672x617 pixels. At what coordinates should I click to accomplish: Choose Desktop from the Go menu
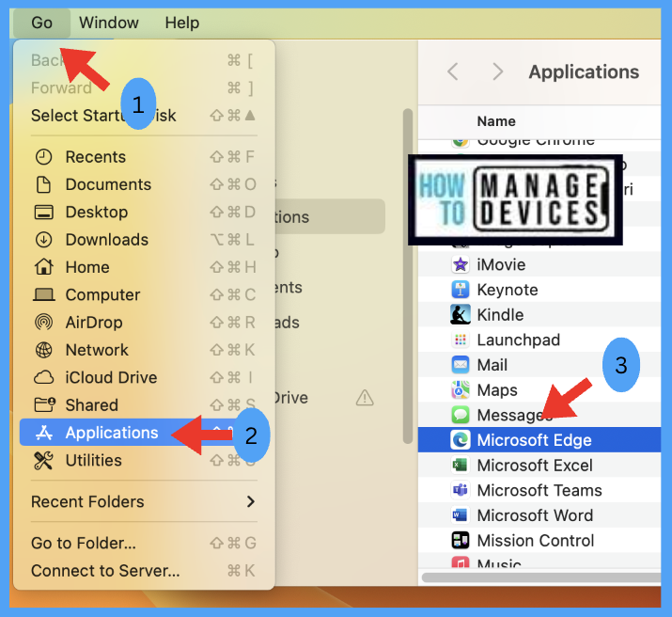[x=144, y=212]
